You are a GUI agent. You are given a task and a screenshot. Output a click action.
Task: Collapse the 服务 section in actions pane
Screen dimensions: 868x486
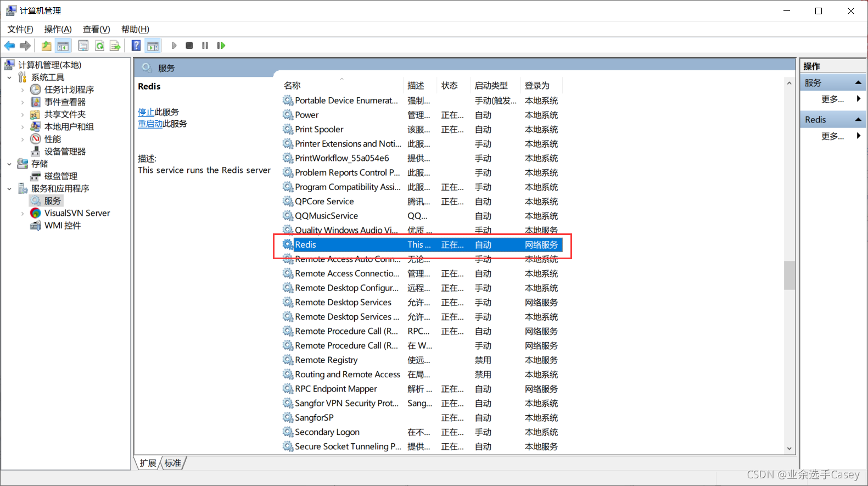[x=858, y=82]
